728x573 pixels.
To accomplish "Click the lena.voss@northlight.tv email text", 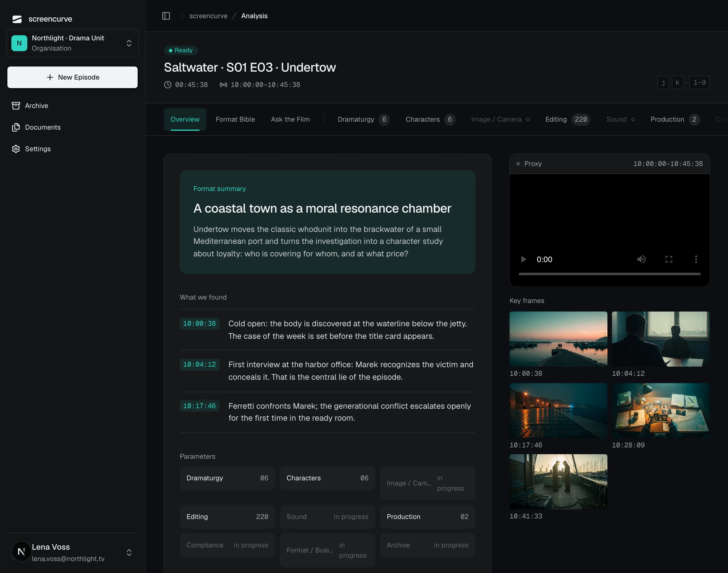I will click(68, 559).
